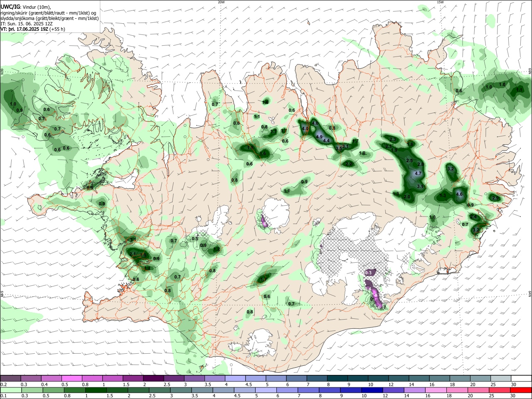Image resolution: width=532 pixels, height=399 pixels.
Task: Select the first upper-row swatch between 0.2 and 0.3
Action: pyautogui.click(x=11, y=379)
